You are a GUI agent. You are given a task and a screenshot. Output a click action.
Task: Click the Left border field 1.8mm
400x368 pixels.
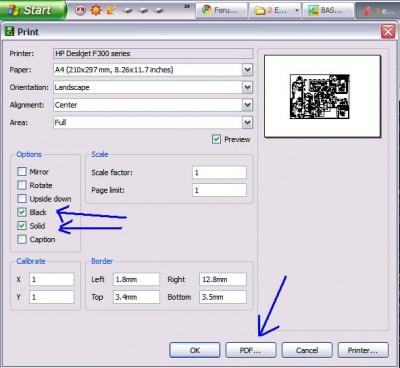[136, 279]
